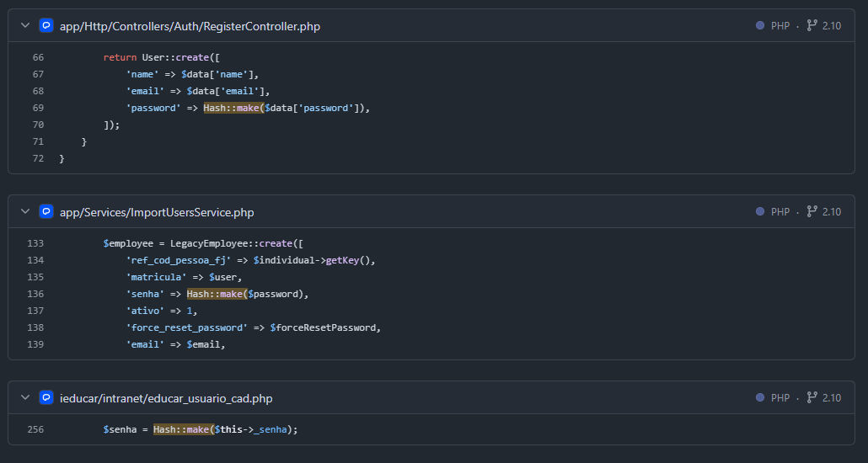
Task: Click PHP language label in educar_usuario_cad.php header
Action: pos(780,397)
